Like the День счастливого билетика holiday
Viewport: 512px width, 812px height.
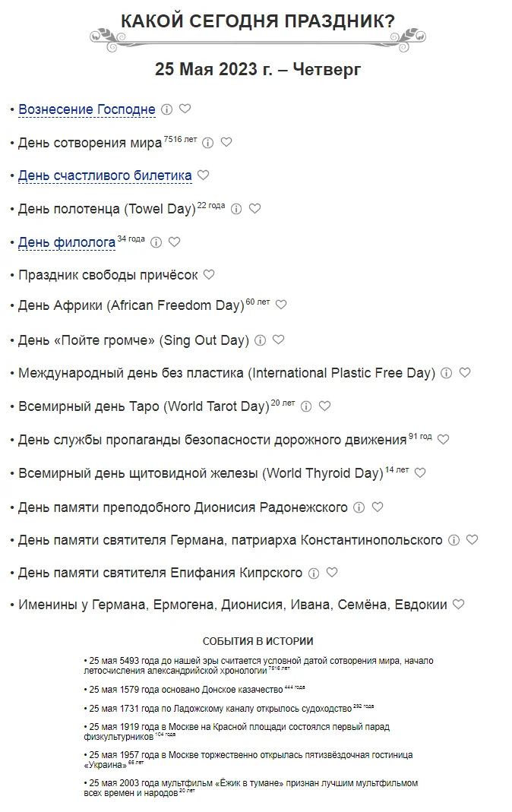click(204, 175)
